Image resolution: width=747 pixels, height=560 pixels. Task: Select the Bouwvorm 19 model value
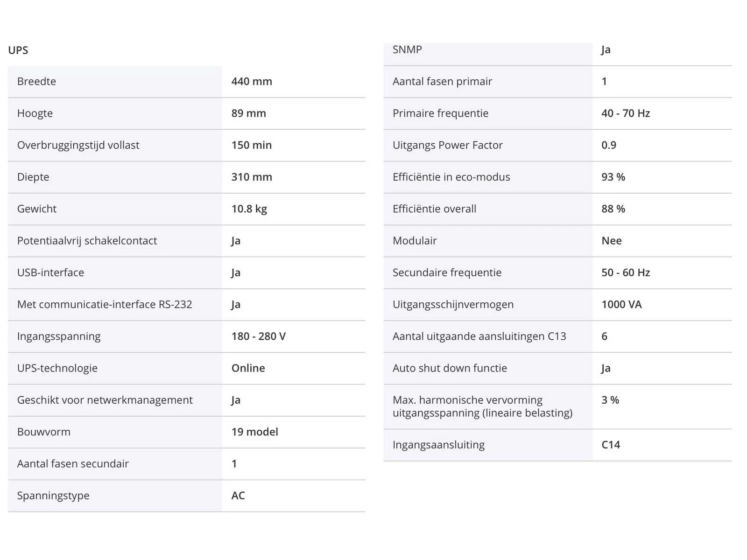(255, 432)
